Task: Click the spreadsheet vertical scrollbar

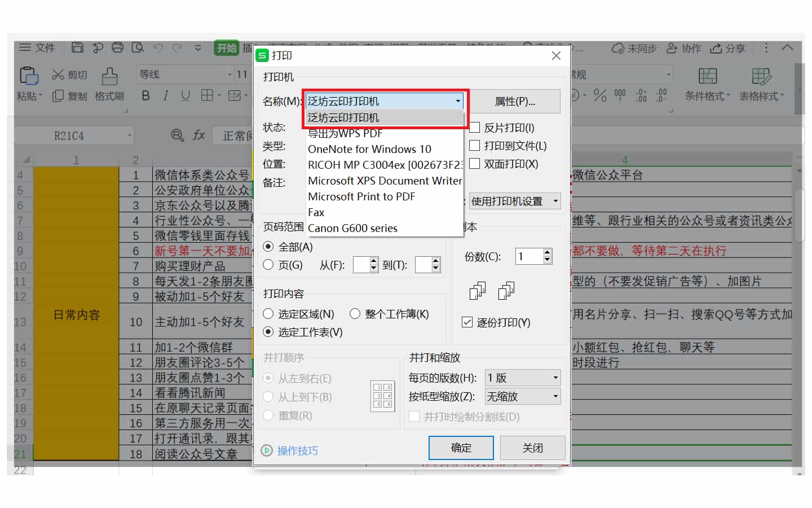Action: 799,214
